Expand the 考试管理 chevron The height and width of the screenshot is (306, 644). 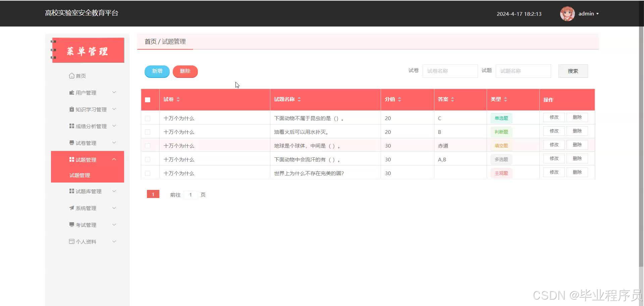114,225
